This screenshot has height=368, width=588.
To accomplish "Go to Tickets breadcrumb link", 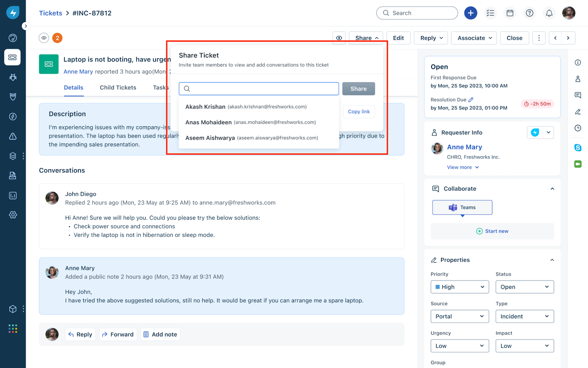I will [x=51, y=13].
